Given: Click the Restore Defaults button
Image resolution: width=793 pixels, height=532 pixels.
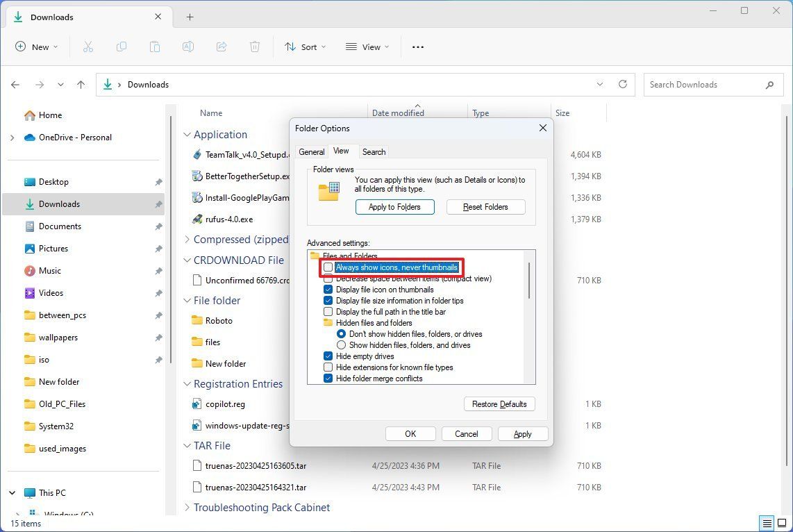Looking at the screenshot, I should pos(499,404).
